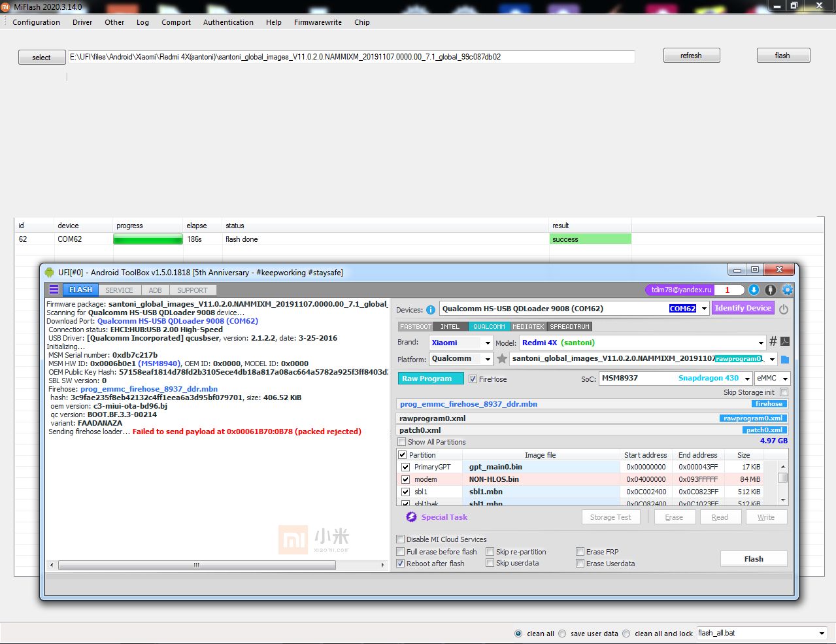The image size is (836, 644).
Task: Enable Erase FRP checkbox
Action: 580,552
